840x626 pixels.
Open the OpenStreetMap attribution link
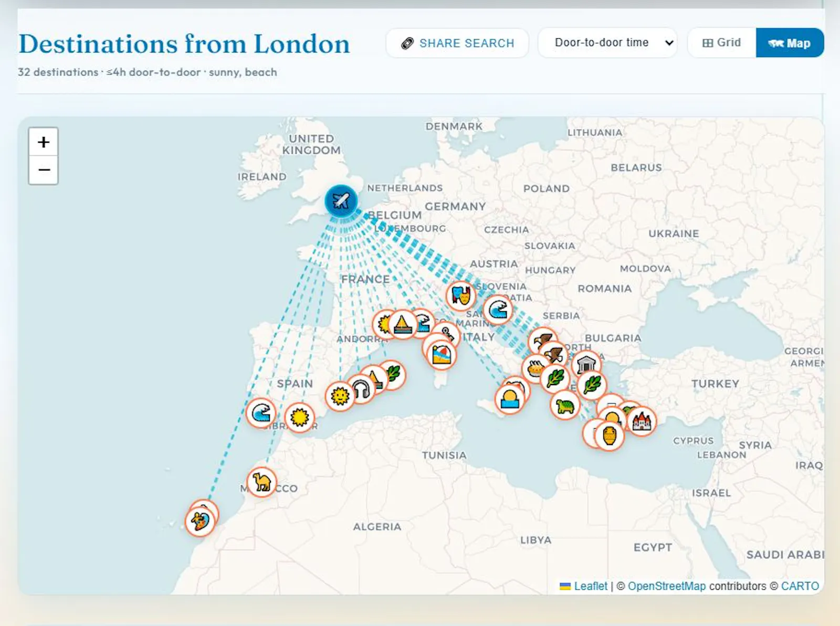[667, 586]
